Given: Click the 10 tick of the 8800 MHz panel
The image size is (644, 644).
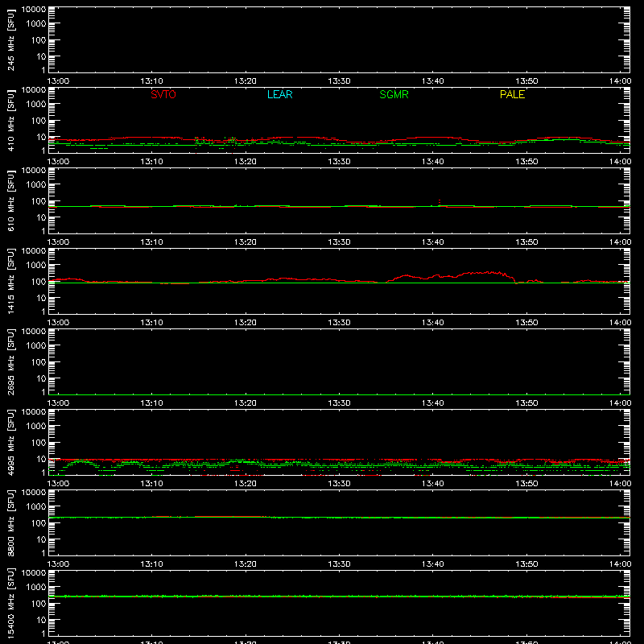Looking at the screenshot, I should (41, 539).
